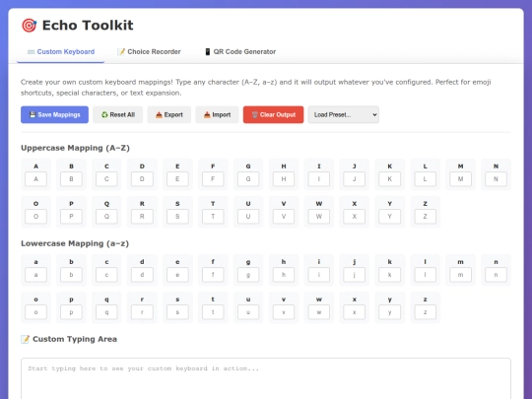Switch to the Choice Recorder tab
The image size is (532, 399).
(x=149, y=52)
